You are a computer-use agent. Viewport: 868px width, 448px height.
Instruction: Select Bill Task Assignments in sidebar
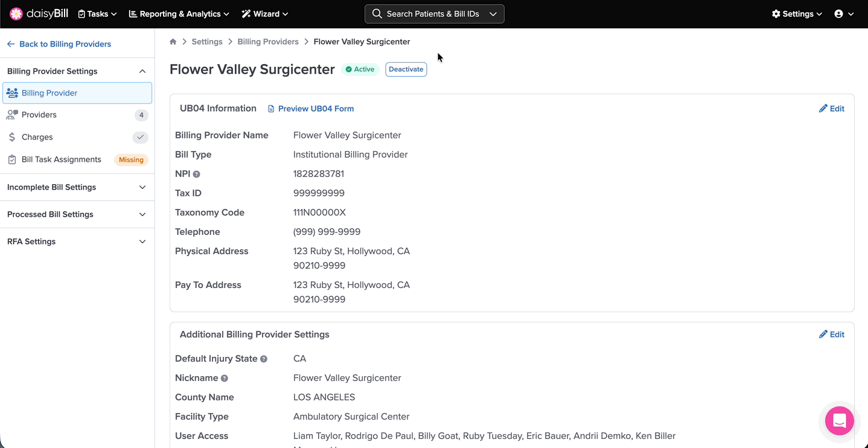tap(61, 159)
